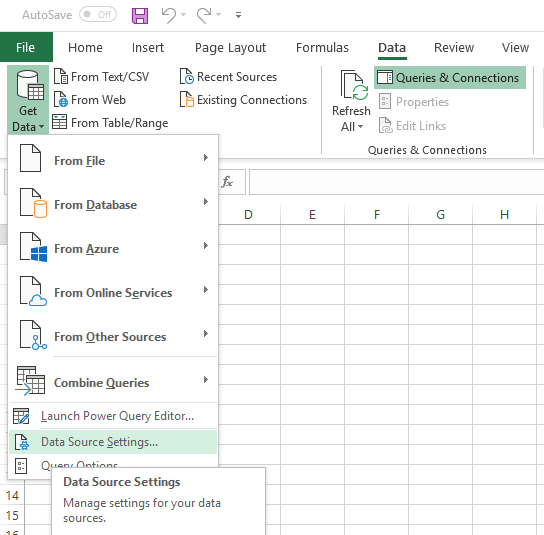The image size is (544, 535).
Task: Click the From Online Services cloud icon
Action: point(33,291)
